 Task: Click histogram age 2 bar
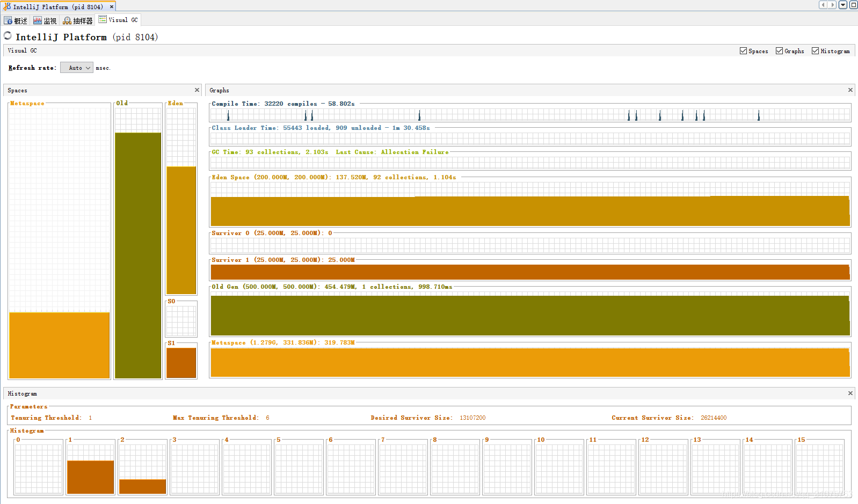[142, 486]
